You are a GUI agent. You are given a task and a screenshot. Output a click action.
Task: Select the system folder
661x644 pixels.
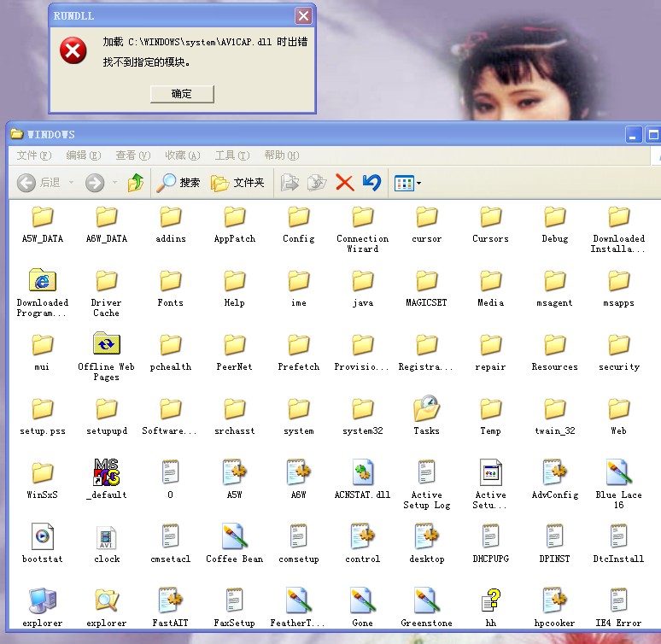298,417
